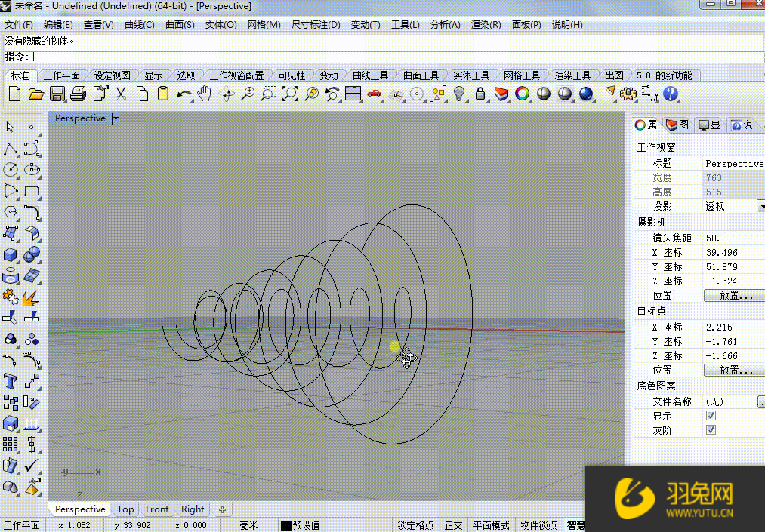Screen dimensions: 765x532
Task: Click the padlock lock icon
Action: [480, 94]
